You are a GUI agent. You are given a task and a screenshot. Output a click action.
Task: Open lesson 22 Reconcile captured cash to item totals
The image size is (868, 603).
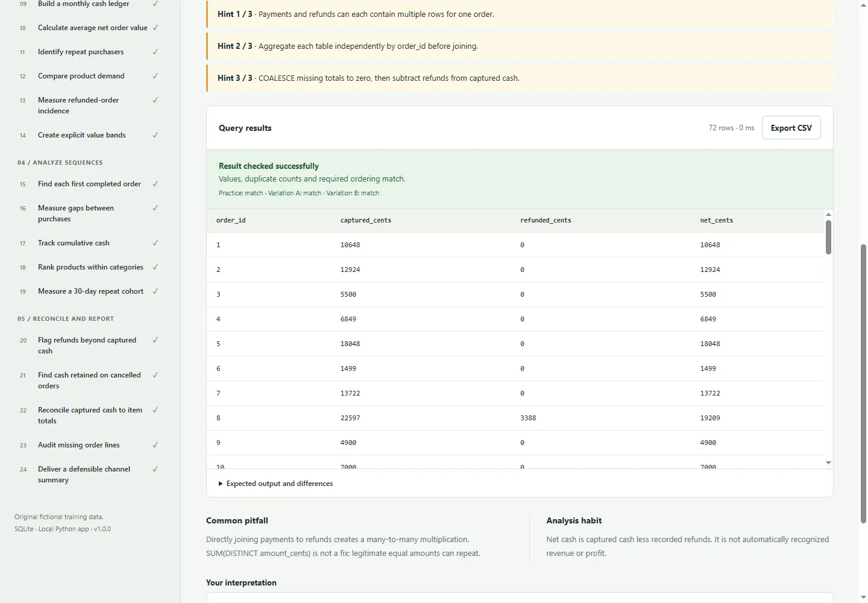(x=89, y=415)
